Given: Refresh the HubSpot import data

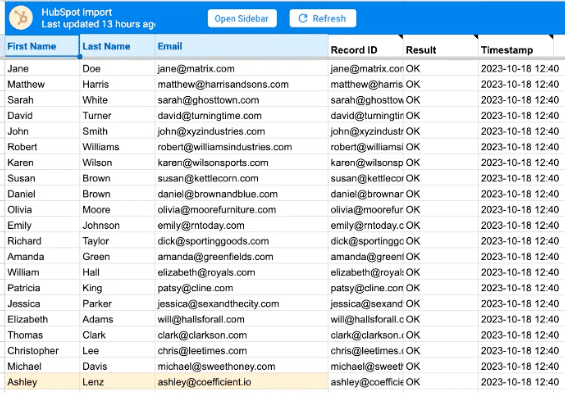Looking at the screenshot, I should [x=322, y=18].
